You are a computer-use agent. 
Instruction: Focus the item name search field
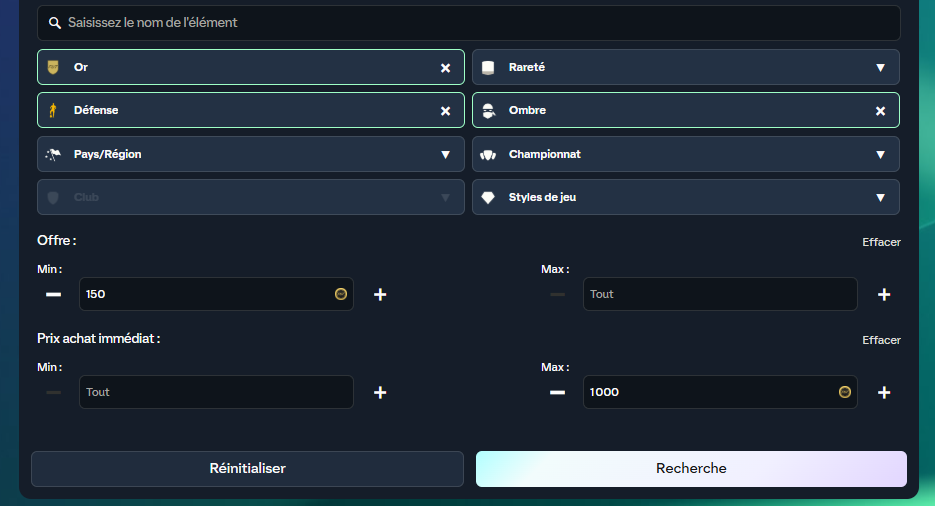point(469,23)
